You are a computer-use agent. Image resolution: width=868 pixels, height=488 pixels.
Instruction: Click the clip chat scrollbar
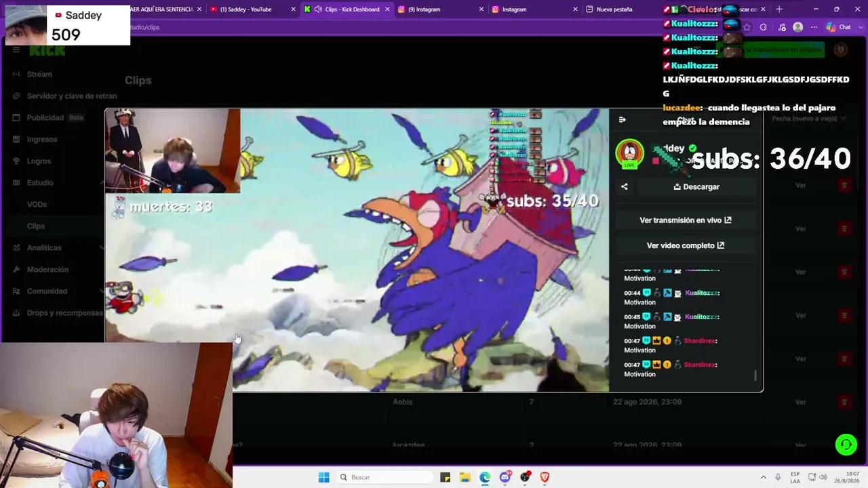[755, 375]
